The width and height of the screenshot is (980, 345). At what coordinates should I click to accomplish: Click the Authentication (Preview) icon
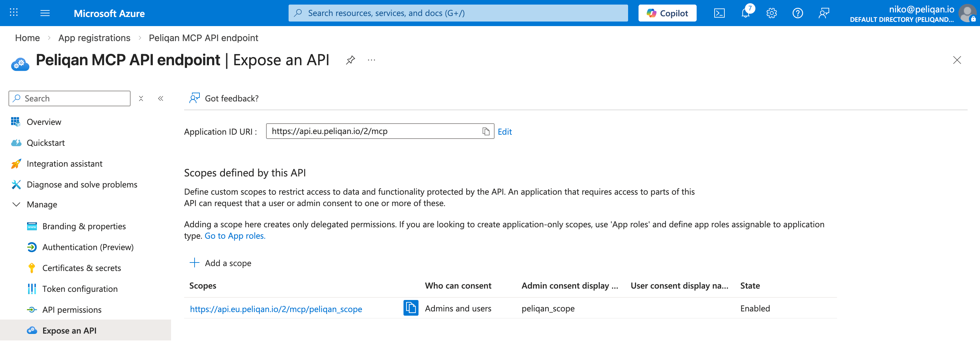coord(32,247)
